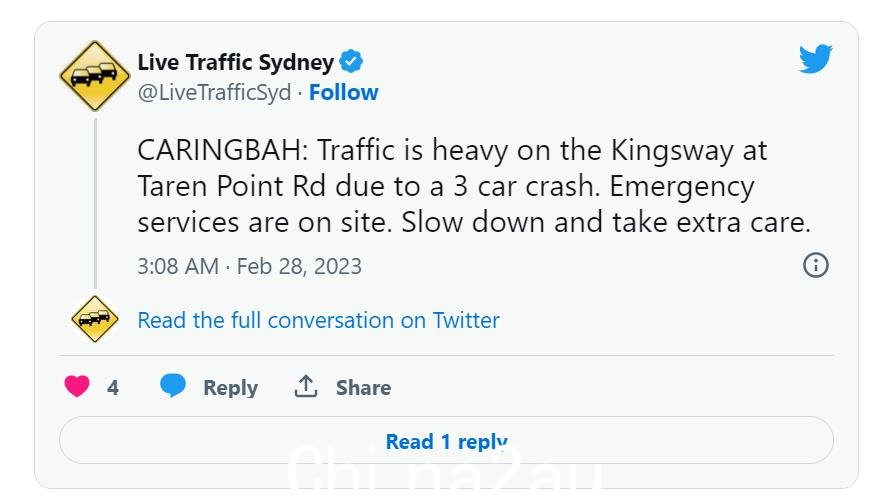Image resolution: width=889 pixels, height=504 pixels.
Task: Click the circled info icon
Action: (815, 265)
